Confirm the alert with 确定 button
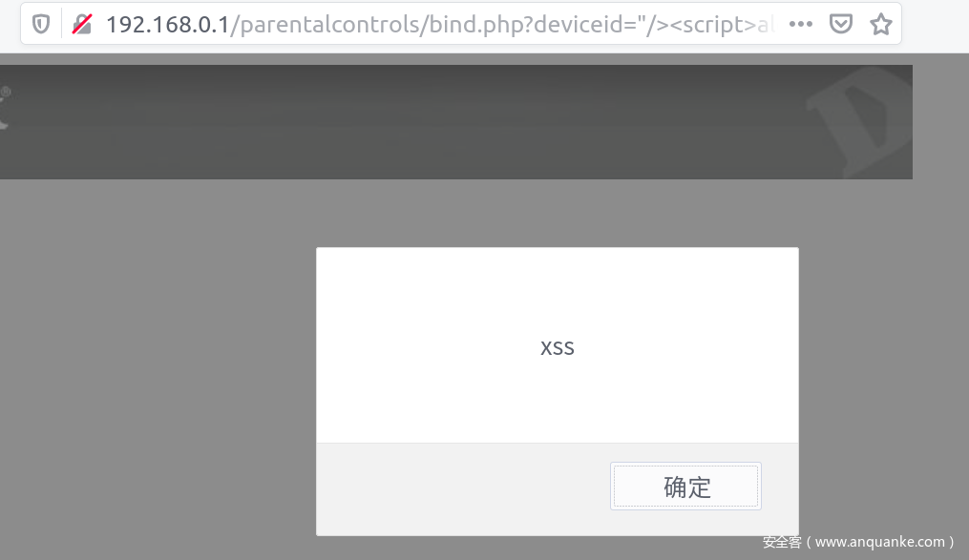The width and height of the screenshot is (969, 560). coord(685,486)
